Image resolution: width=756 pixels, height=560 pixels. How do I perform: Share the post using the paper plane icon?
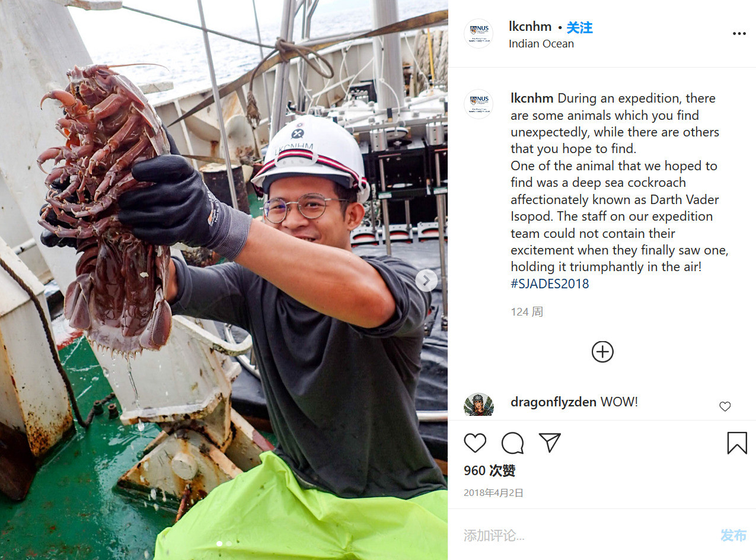coord(550,443)
